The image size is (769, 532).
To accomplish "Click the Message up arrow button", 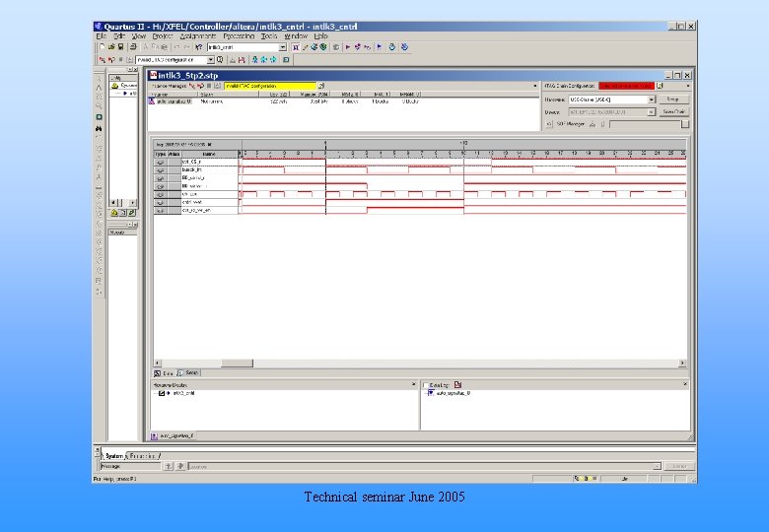I will tap(169, 466).
